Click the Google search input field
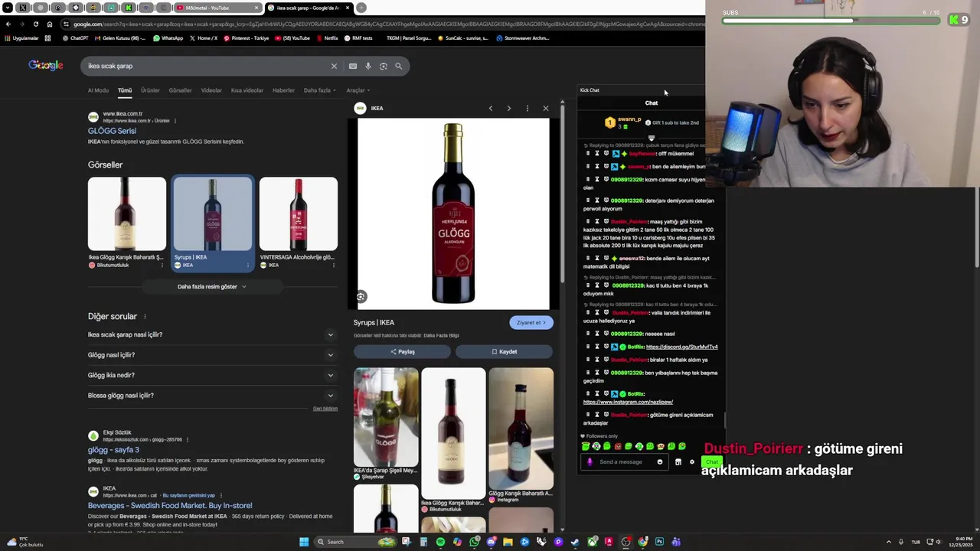The width and height of the screenshot is (980, 551). pos(207,66)
